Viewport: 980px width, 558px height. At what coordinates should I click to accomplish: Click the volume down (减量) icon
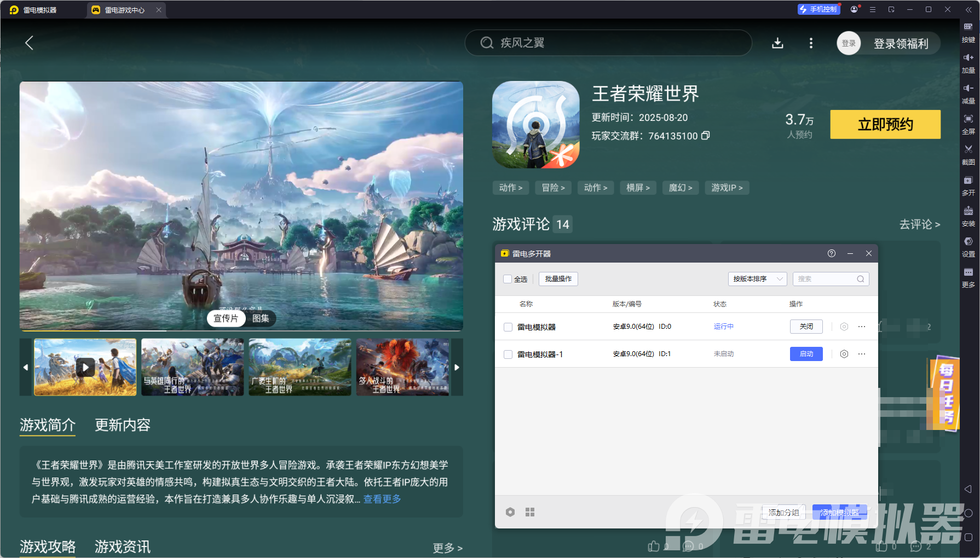[x=968, y=92]
